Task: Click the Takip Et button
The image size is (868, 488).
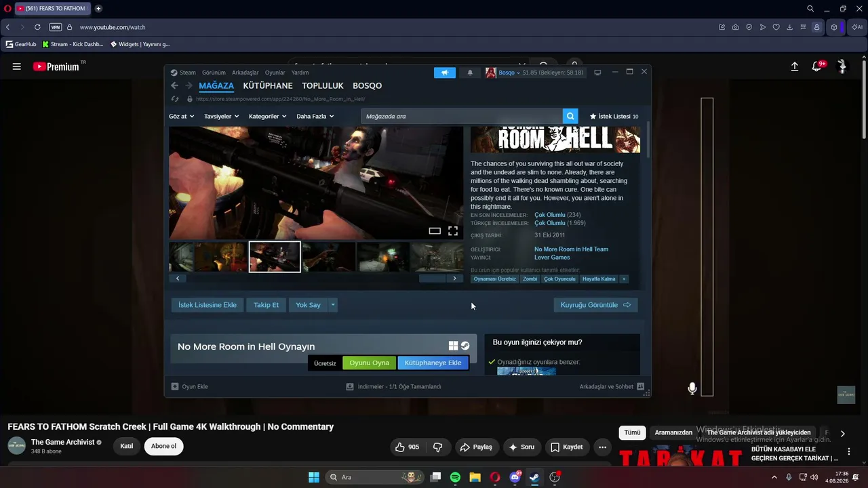Action: pyautogui.click(x=266, y=305)
